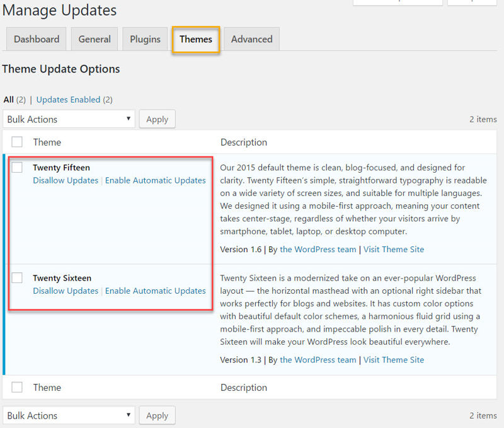Visit Theme Site for Twenty Sixteen

pyautogui.click(x=393, y=359)
